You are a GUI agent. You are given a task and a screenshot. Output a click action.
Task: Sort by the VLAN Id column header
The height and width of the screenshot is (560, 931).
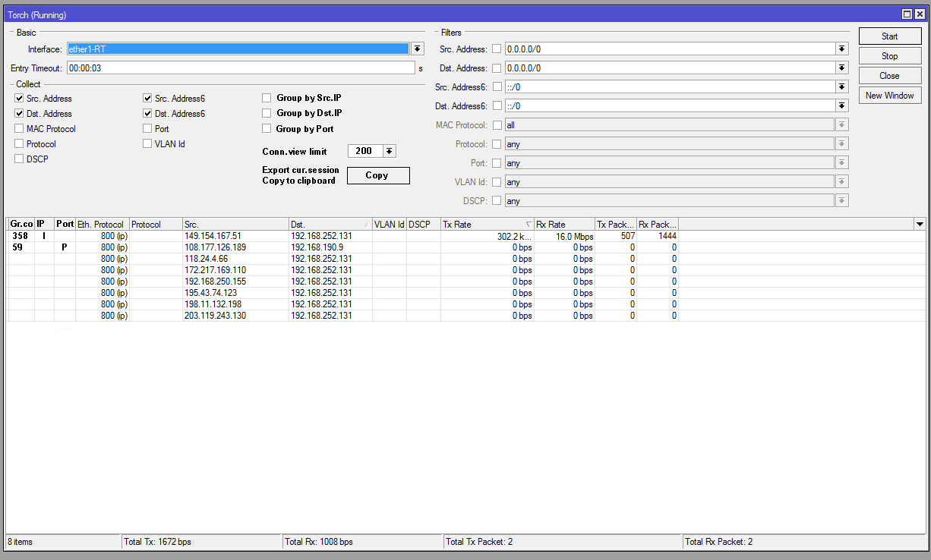389,225
